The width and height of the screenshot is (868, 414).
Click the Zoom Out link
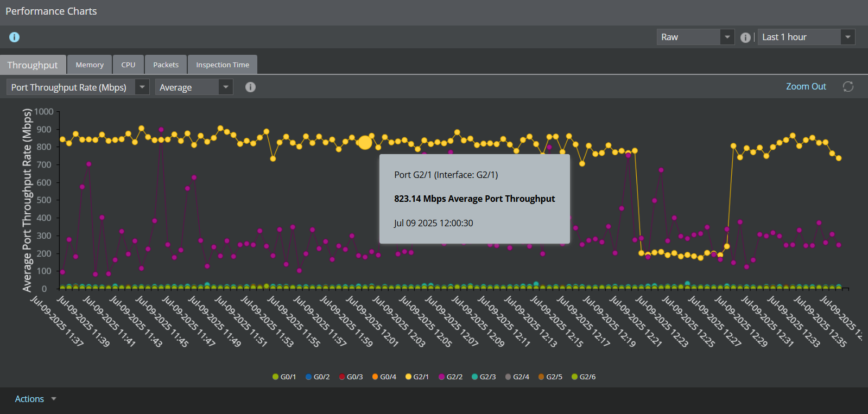(x=806, y=86)
